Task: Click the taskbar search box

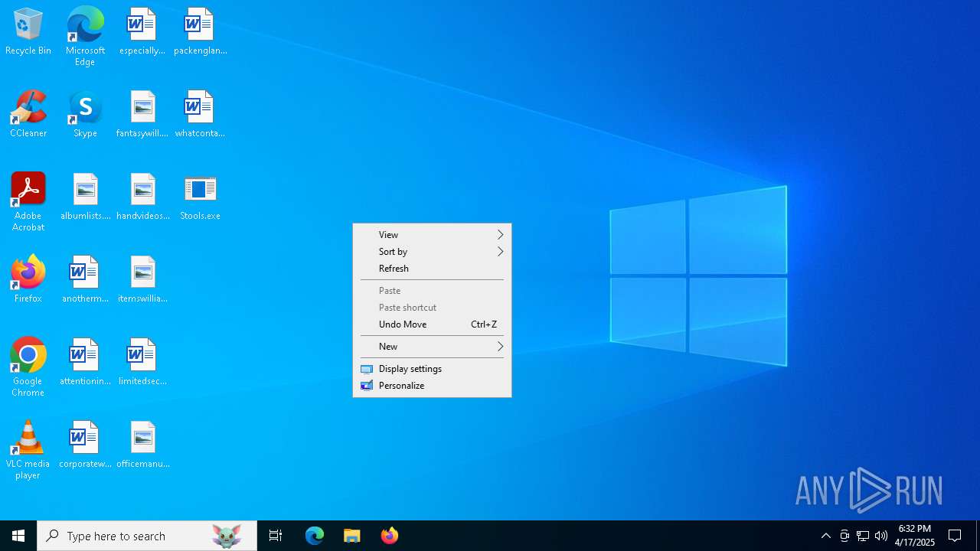Action: [147, 536]
